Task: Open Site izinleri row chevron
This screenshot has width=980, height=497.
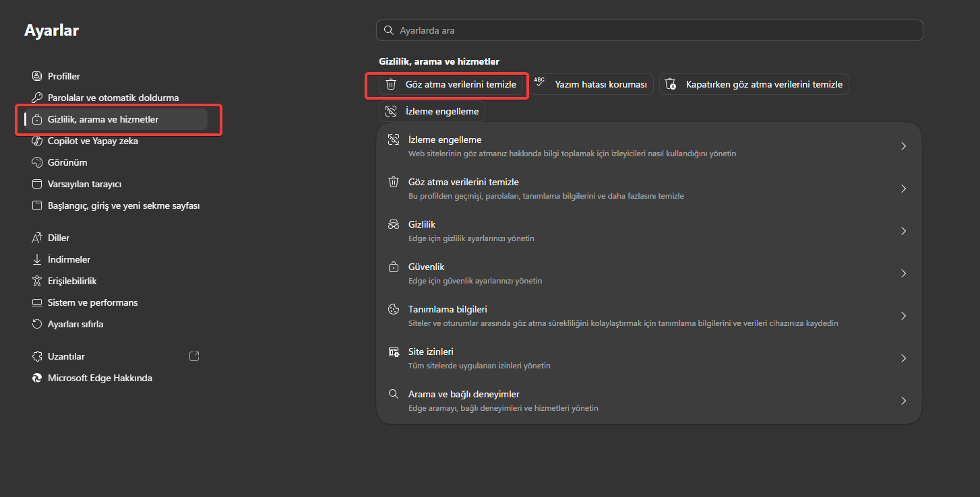Action: coord(903,358)
